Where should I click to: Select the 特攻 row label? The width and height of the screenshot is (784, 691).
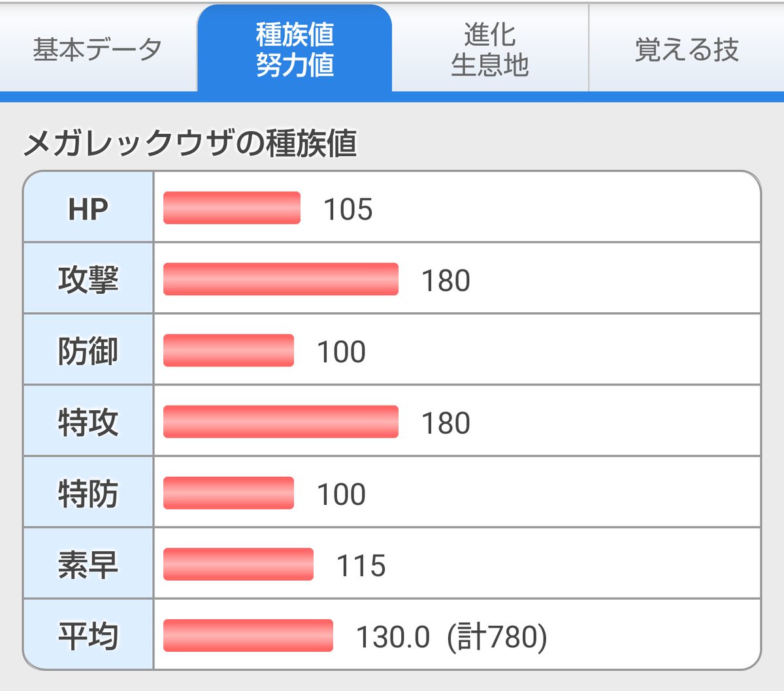pos(88,423)
